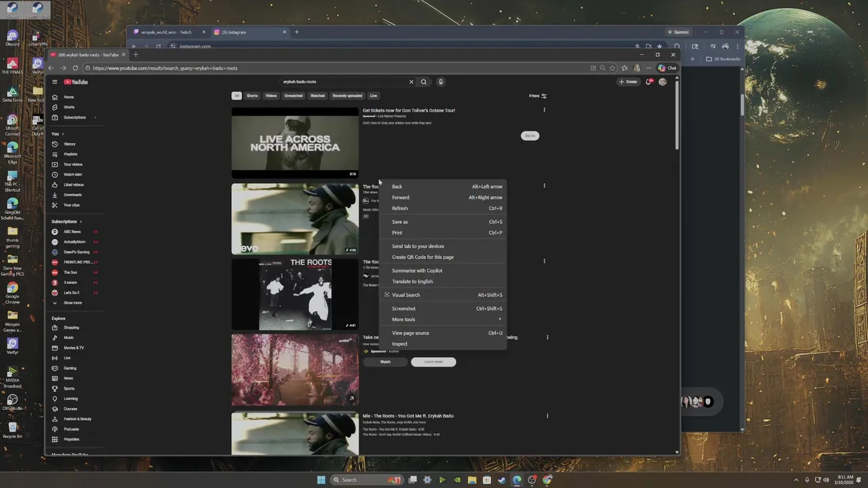Viewport: 868px width, 488px height.
Task: Select the Recently uploaded filter chip
Action: pyautogui.click(x=347, y=96)
